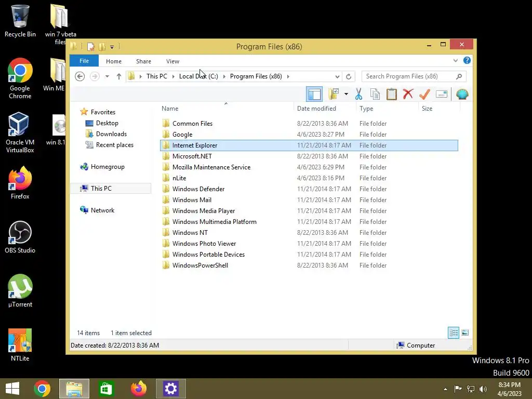Expand the arrow after Program Files (x86) breadcrumb
The width and height of the screenshot is (532, 399).
tap(288, 76)
